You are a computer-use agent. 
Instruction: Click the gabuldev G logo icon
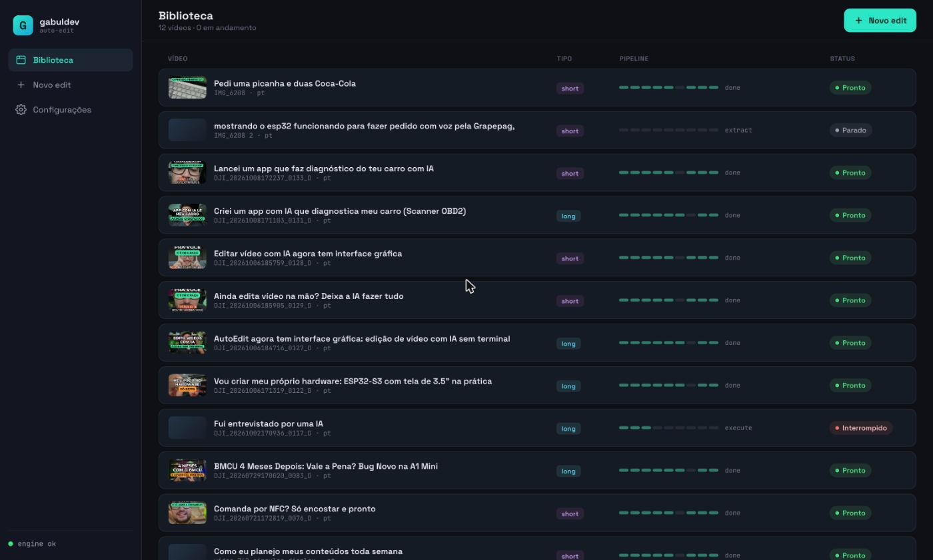pyautogui.click(x=23, y=25)
